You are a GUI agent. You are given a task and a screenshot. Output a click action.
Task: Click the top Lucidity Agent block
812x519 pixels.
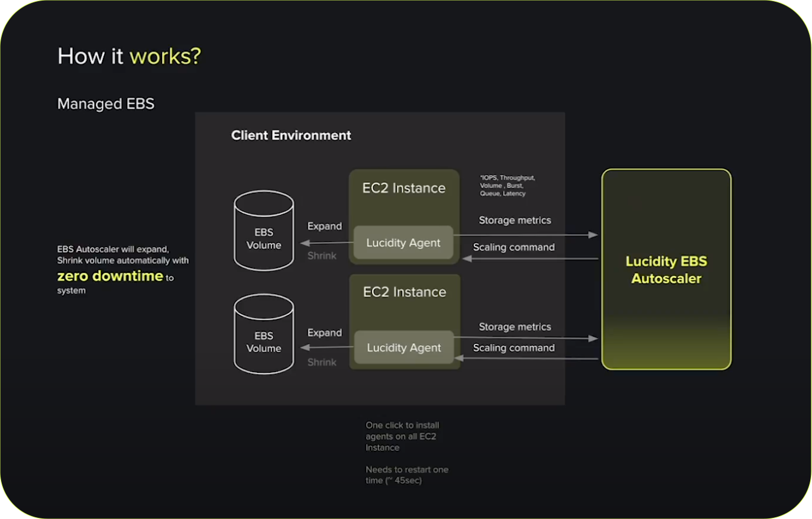403,243
